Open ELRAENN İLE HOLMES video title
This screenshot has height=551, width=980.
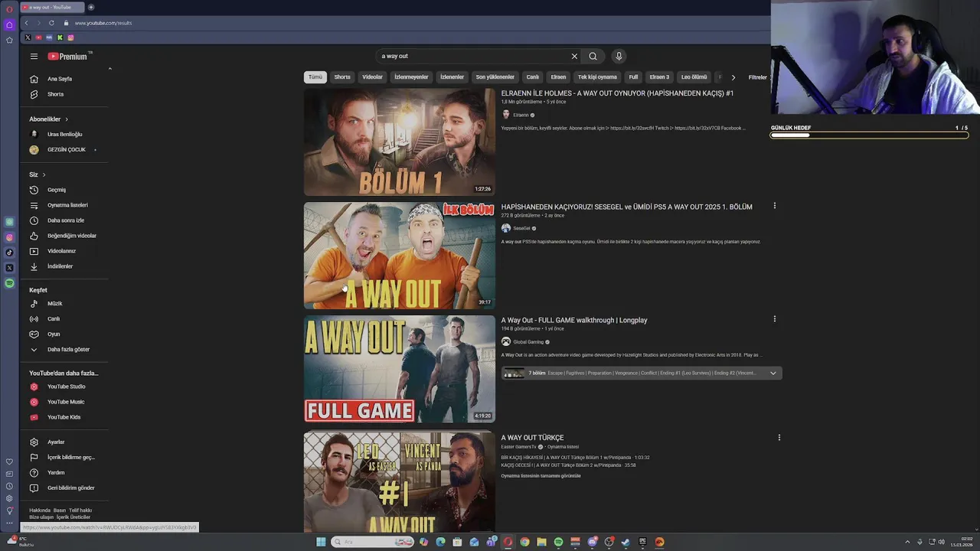(617, 93)
